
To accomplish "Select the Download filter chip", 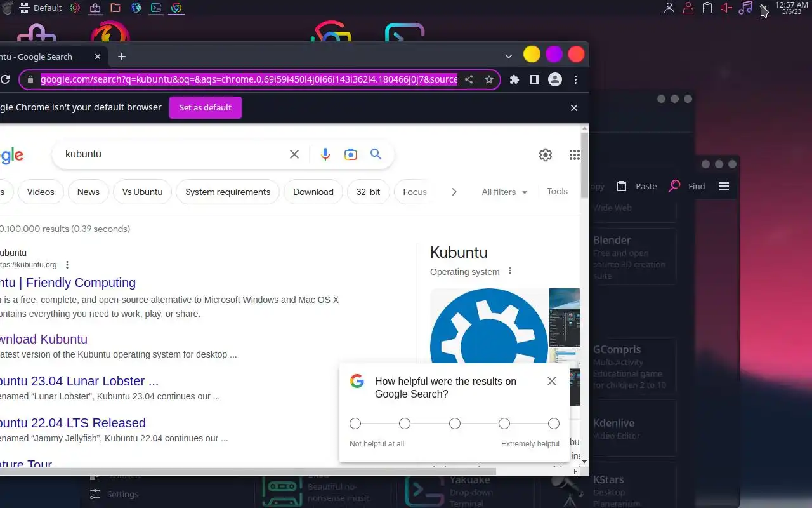I will coord(313,192).
